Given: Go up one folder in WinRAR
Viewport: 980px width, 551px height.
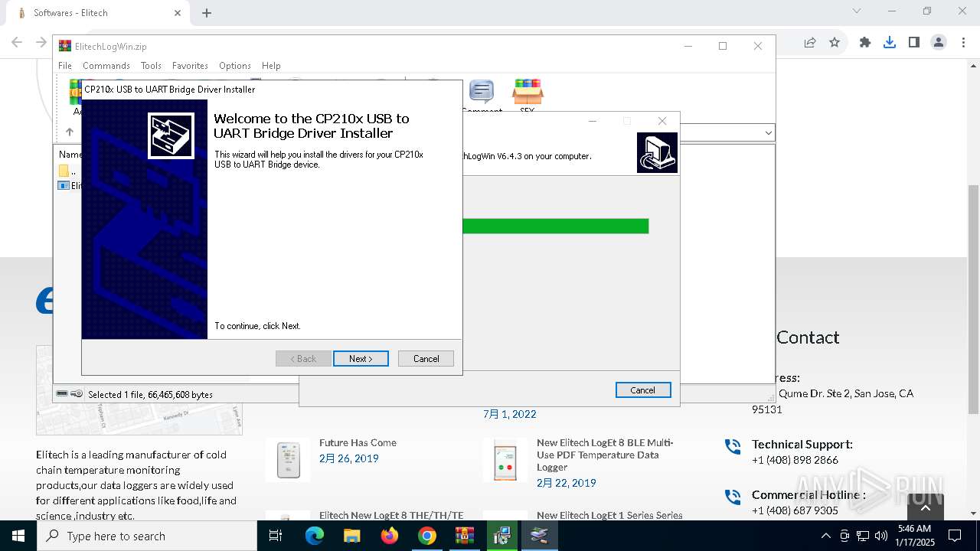Looking at the screenshot, I should tap(70, 132).
